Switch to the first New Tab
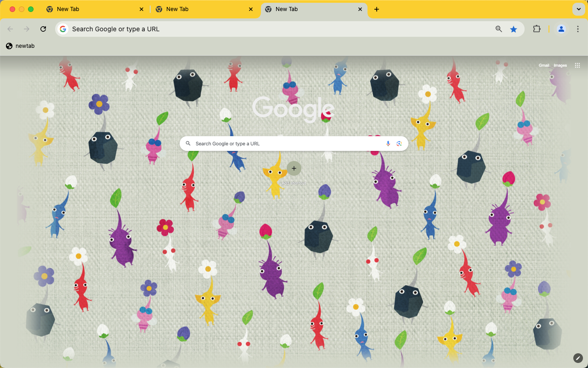588x368 pixels. pyautogui.click(x=96, y=9)
